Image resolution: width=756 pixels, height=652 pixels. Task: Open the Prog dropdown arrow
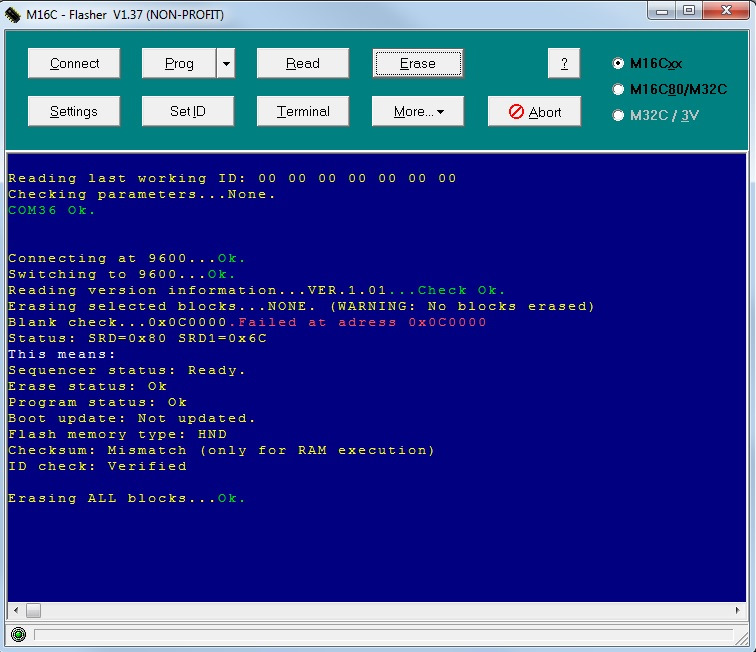click(226, 63)
